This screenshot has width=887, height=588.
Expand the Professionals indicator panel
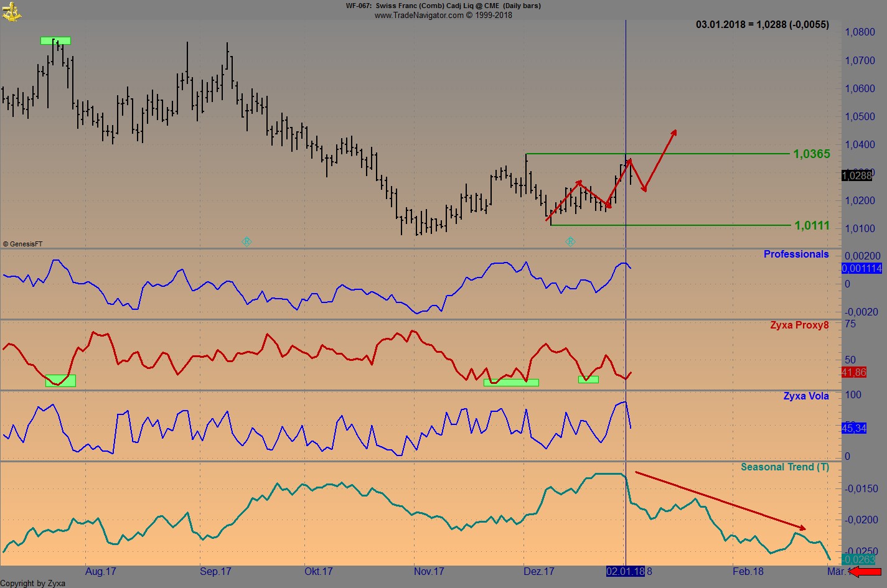796,254
